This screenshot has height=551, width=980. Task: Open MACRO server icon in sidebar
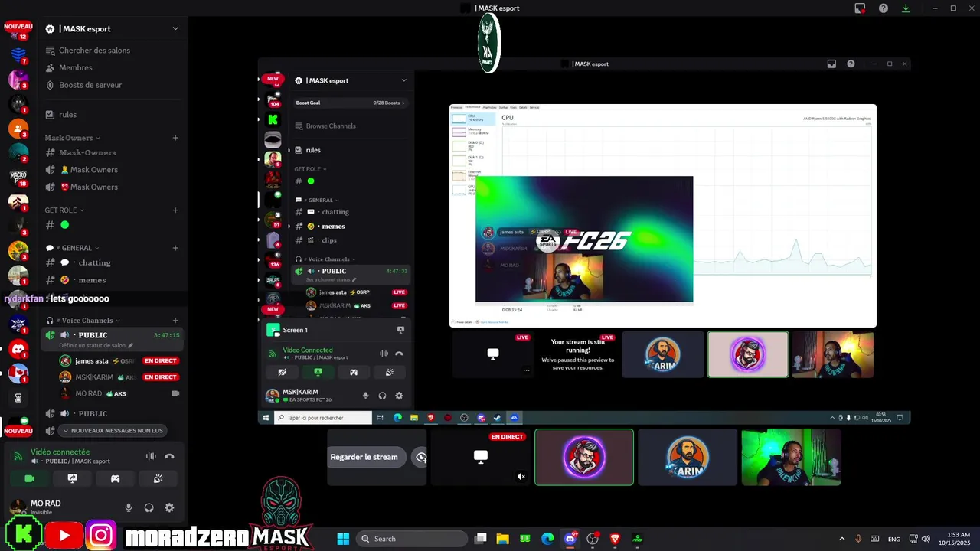click(18, 178)
